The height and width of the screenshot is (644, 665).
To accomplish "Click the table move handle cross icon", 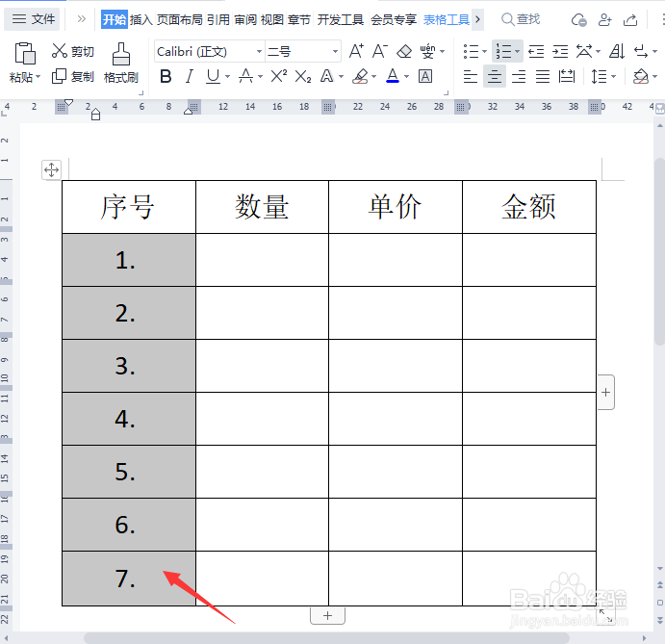I will 51,170.
